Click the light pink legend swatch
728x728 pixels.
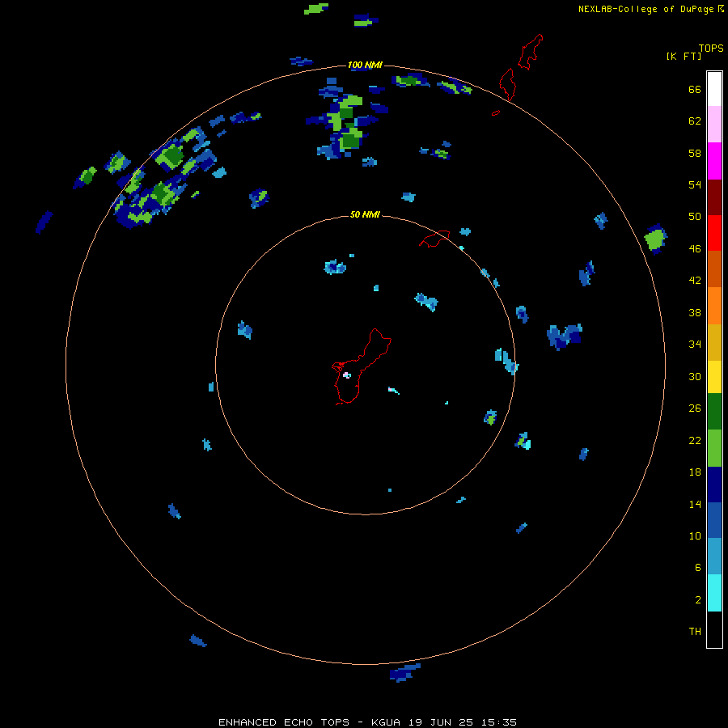(x=714, y=125)
